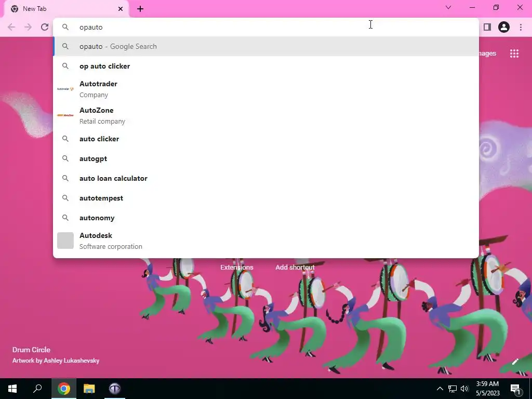The image size is (532, 399).
Task: Click the Autotrader logo thumbnail
Action: (x=65, y=89)
